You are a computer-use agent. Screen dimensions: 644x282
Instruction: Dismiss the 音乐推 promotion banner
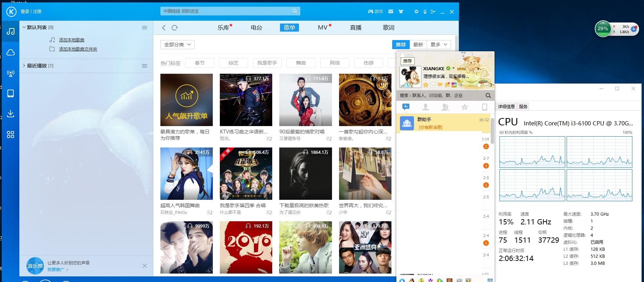click(145, 266)
